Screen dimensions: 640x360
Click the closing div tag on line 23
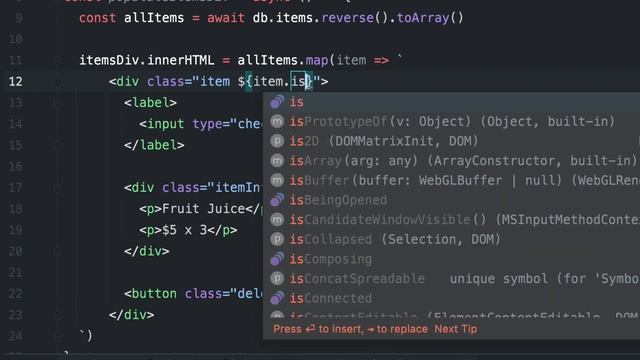[x=131, y=315]
